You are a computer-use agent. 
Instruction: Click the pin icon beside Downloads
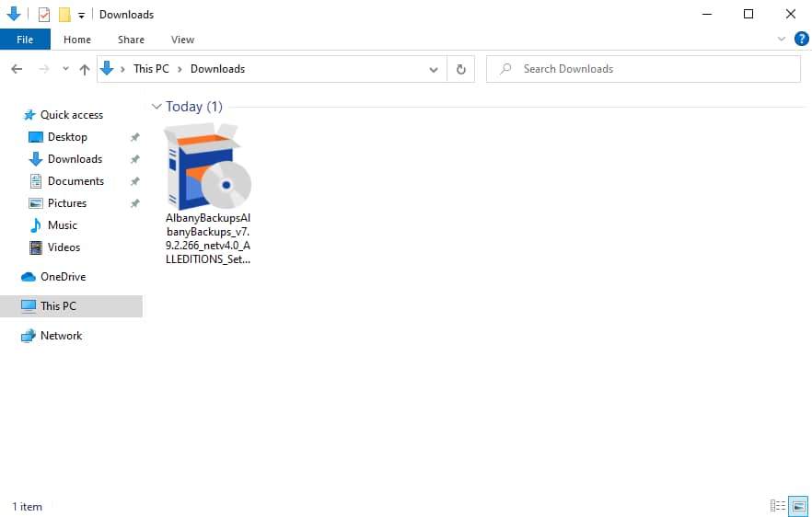(x=134, y=159)
